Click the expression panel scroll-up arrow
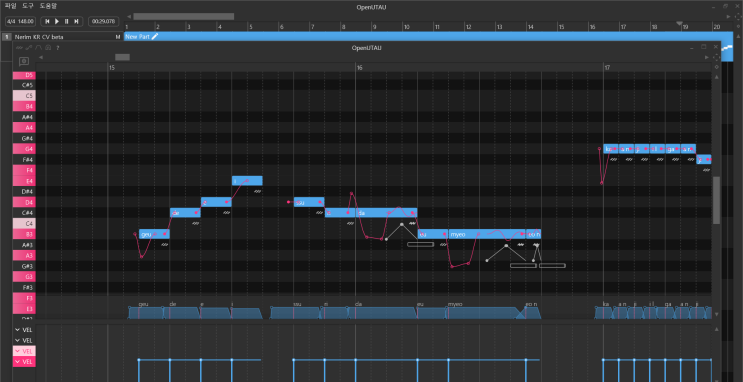Viewport: 743px width, 382px height. point(716,329)
